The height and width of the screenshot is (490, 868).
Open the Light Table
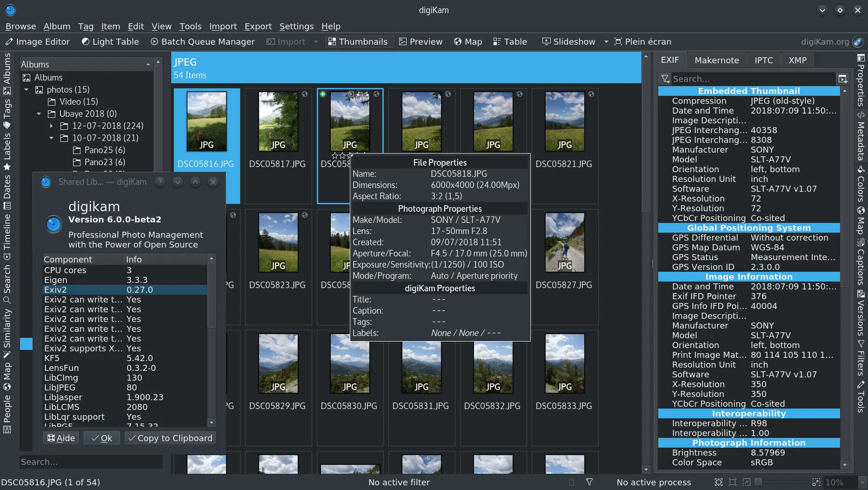pyautogui.click(x=110, y=41)
